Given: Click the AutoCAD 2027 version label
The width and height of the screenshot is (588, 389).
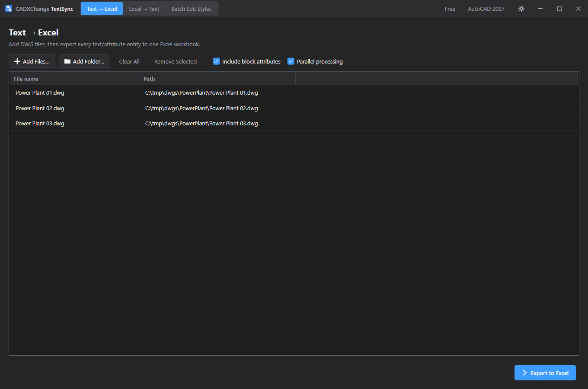Looking at the screenshot, I should pyautogui.click(x=486, y=9).
